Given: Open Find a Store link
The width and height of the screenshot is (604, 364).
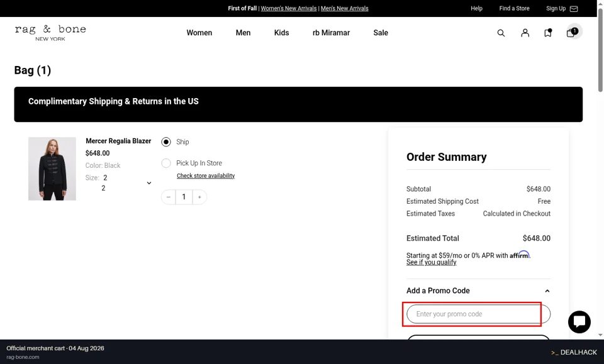Looking at the screenshot, I should 514,8.
